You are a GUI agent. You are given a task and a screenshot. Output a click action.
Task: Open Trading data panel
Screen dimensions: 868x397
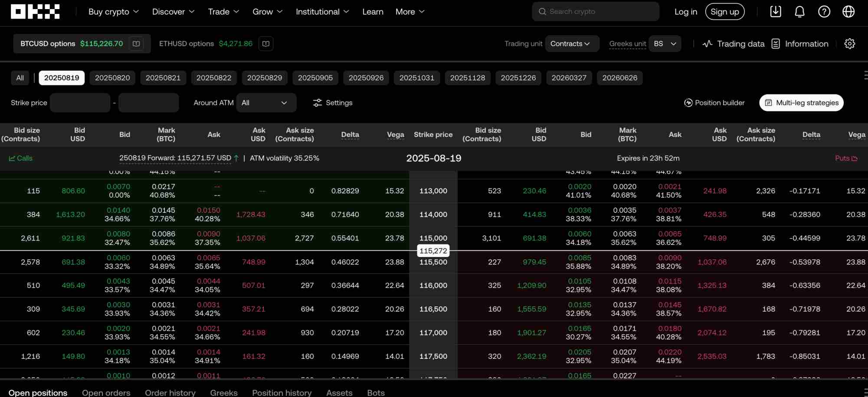pos(733,43)
